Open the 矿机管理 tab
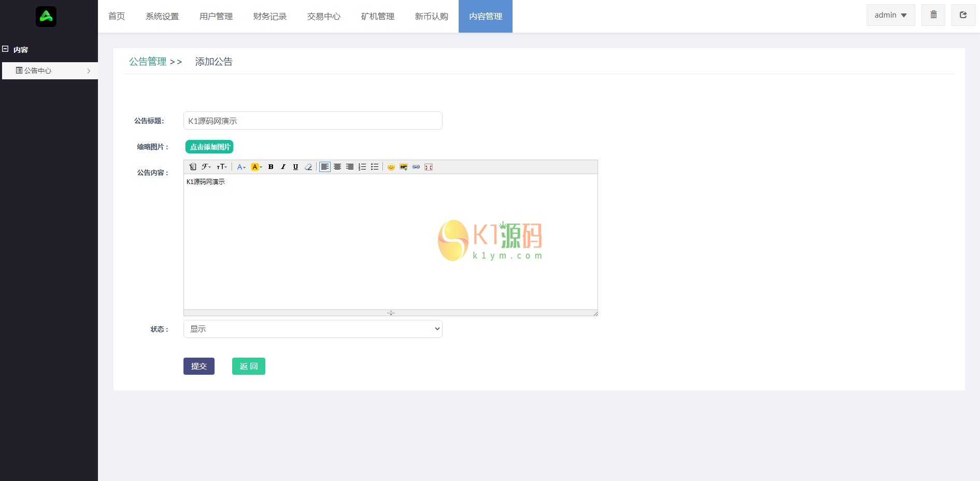980x481 pixels. [x=378, y=17]
